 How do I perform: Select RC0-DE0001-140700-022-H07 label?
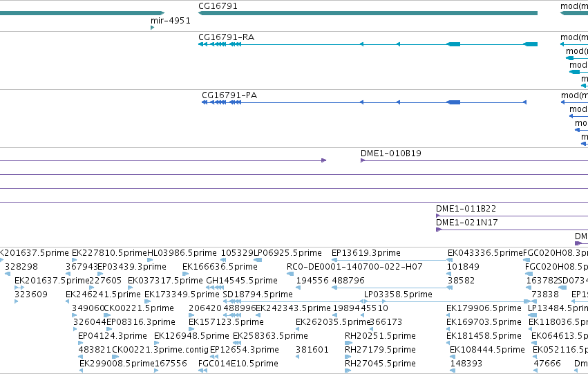point(354,267)
